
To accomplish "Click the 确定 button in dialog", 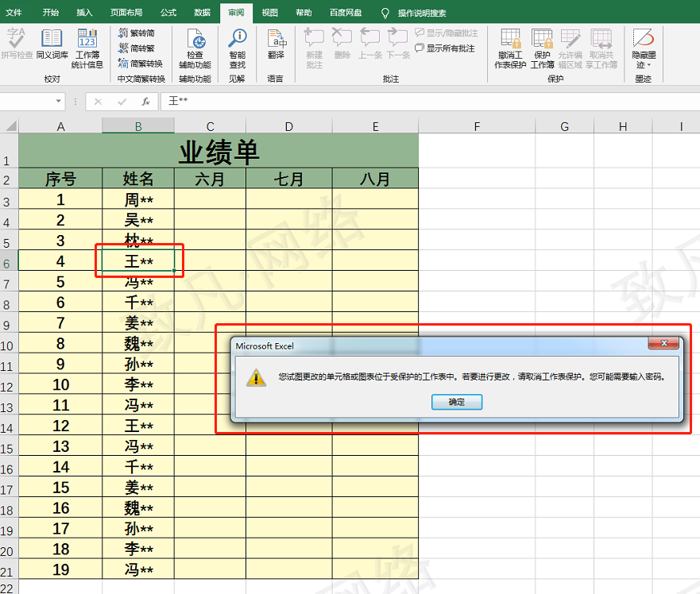I will [457, 402].
